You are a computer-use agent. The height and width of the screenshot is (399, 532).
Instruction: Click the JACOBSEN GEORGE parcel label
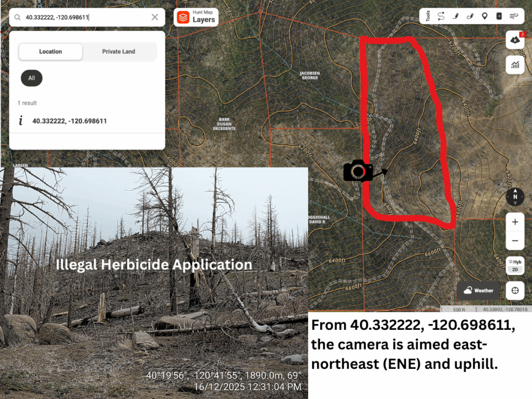point(310,75)
